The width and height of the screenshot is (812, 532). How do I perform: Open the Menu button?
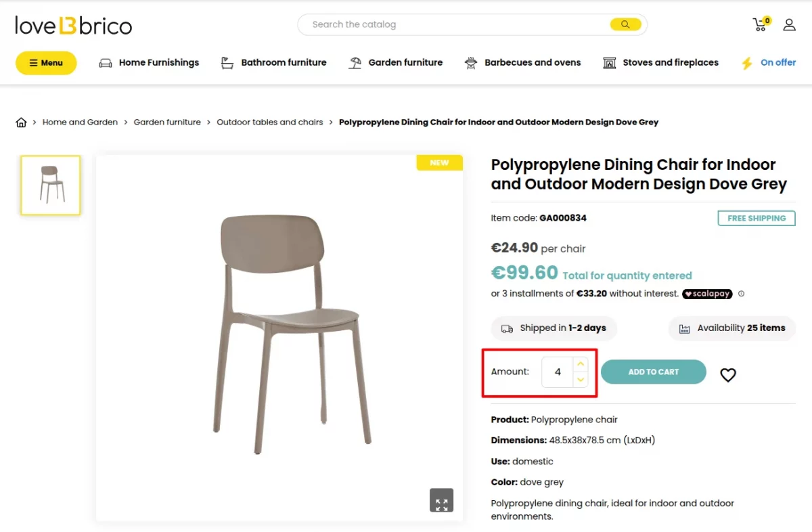(x=45, y=62)
